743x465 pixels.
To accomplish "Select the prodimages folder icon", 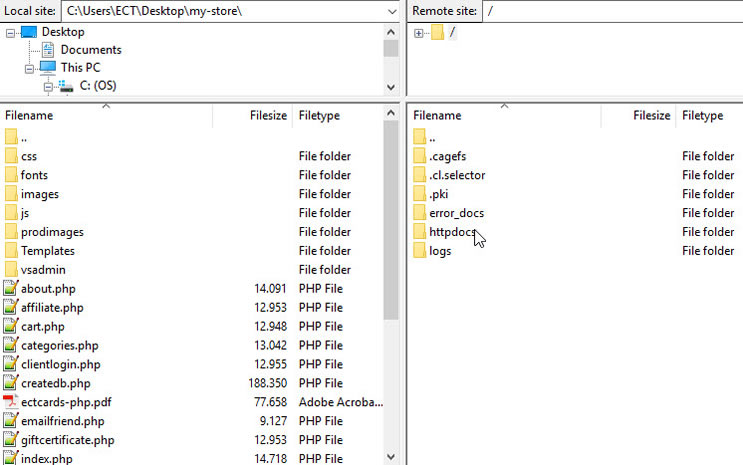I will pos(11,232).
